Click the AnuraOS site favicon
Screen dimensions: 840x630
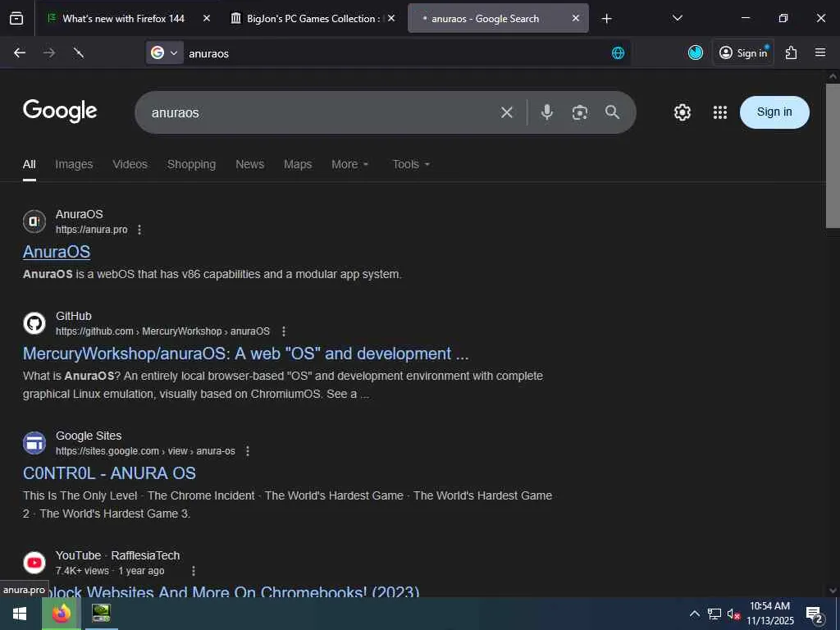click(34, 221)
